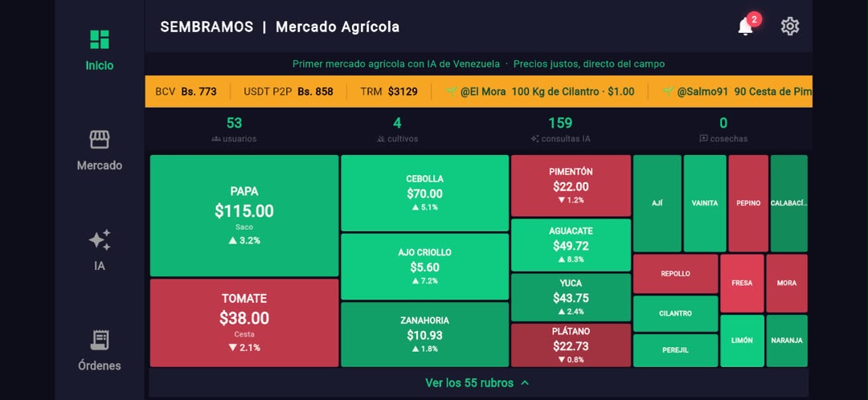Open the CEBOLLA $70.00 tile
This screenshot has width=868, height=400.
424,193
